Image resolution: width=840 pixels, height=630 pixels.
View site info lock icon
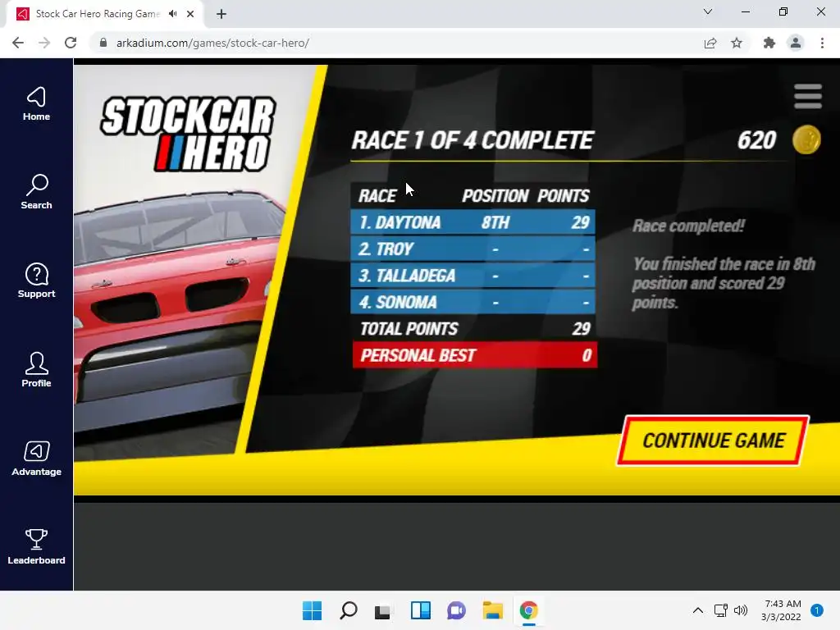tap(103, 43)
